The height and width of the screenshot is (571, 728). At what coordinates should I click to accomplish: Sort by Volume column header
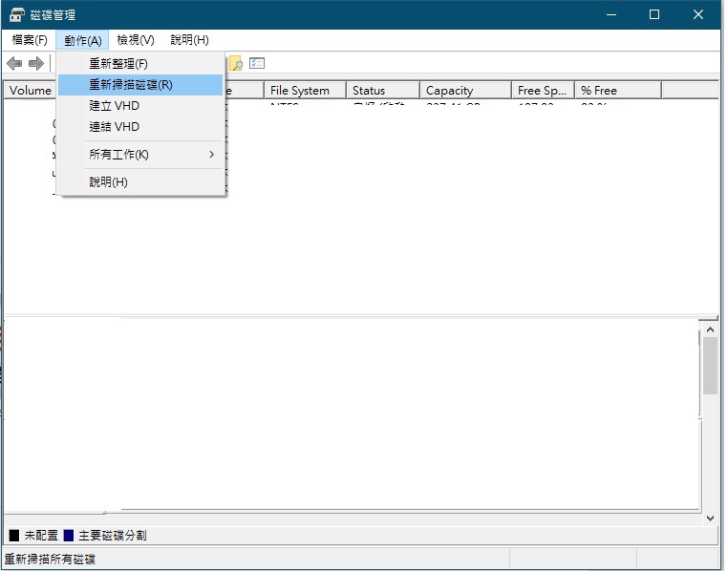click(x=31, y=90)
